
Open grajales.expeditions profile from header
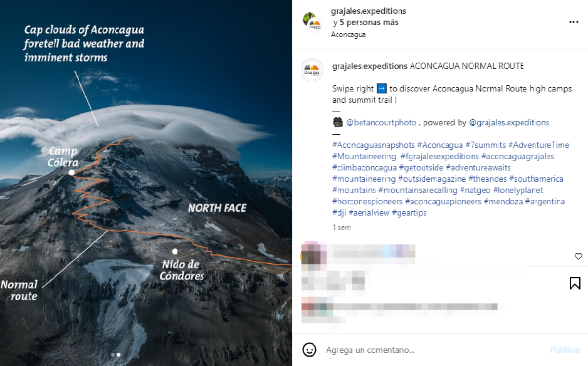click(x=368, y=11)
